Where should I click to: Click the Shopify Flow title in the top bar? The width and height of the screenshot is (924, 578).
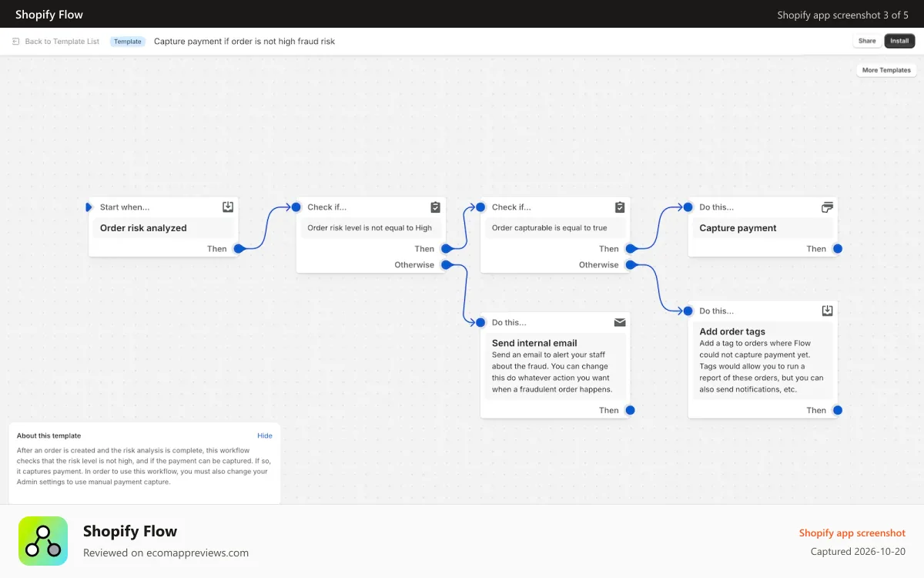49,15
